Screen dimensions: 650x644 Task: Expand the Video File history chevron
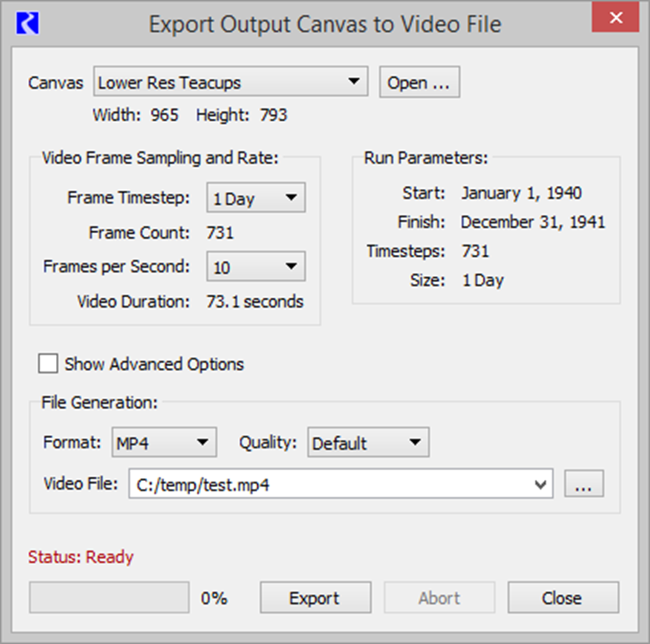(x=540, y=484)
